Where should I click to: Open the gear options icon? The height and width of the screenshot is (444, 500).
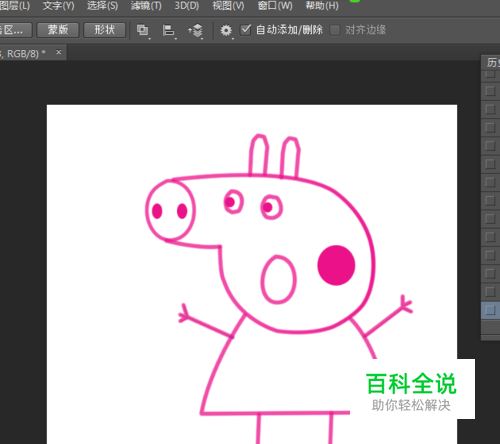click(226, 30)
